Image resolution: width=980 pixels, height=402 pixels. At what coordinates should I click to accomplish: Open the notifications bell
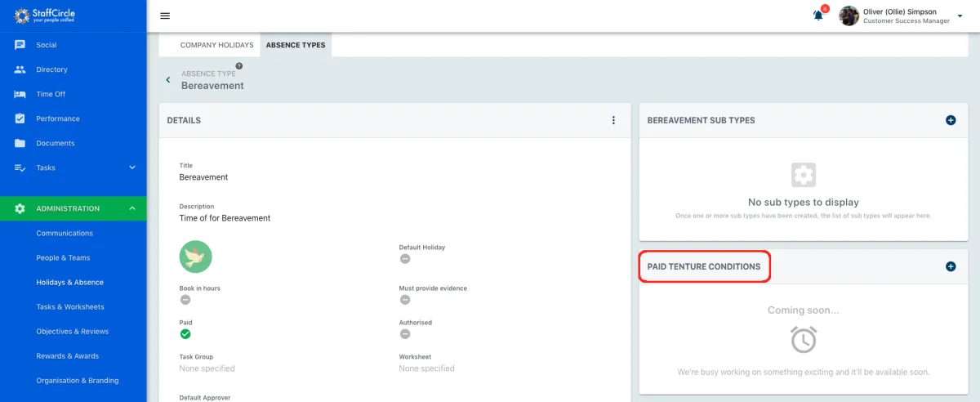818,16
